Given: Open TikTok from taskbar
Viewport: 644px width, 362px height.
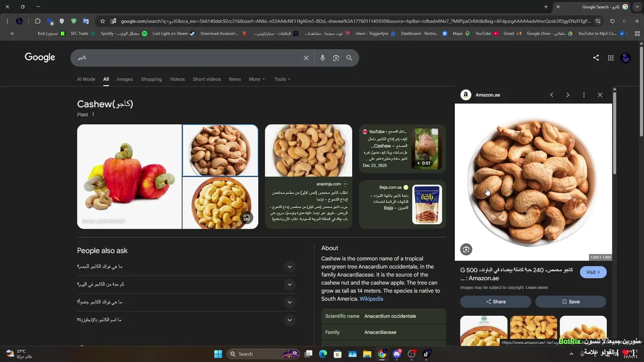Looking at the screenshot, I should pos(426,354).
